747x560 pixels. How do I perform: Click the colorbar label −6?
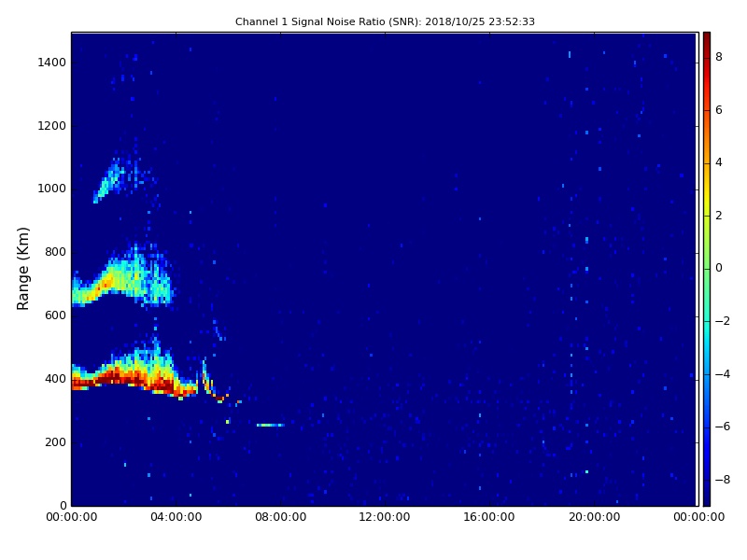pyautogui.click(x=723, y=427)
